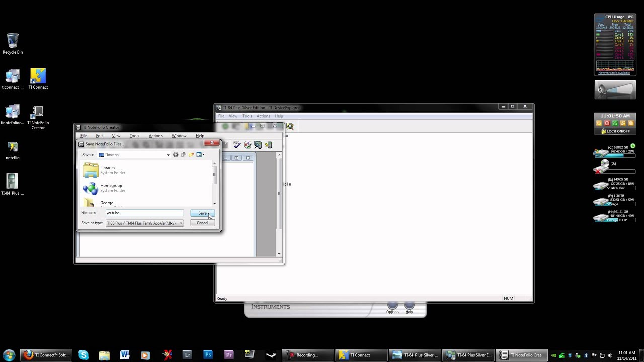Select the ticonnect_ desktop installer icon
644x362 pixels.
click(x=13, y=79)
